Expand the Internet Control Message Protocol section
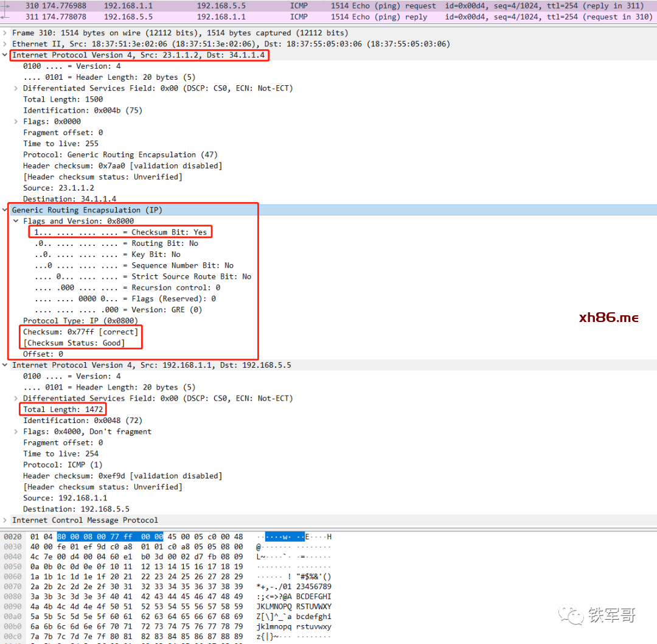The height and width of the screenshot is (644, 657). tap(6, 520)
